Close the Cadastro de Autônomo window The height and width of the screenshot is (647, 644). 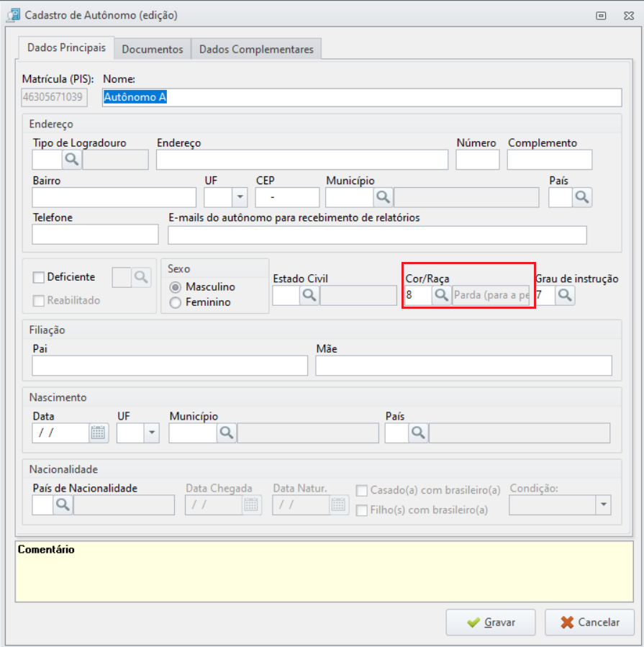pyautogui.click(x=629, y=16)
